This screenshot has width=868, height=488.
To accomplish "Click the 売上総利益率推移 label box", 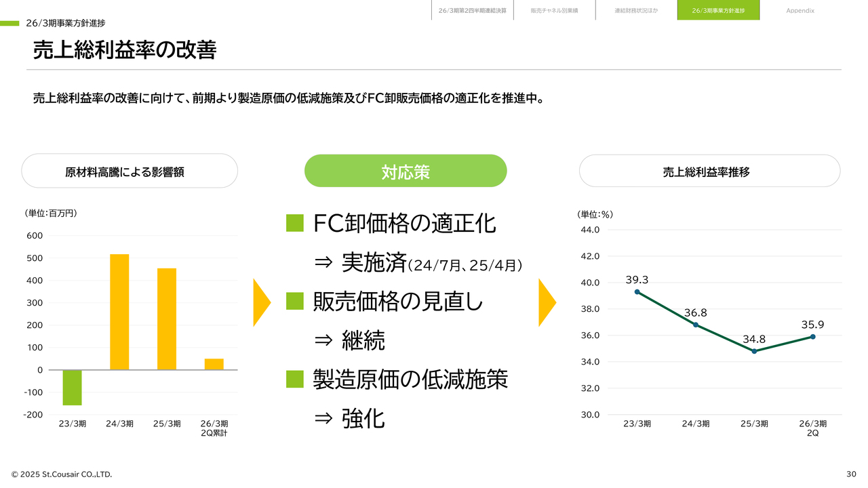I will pos(709,171).
